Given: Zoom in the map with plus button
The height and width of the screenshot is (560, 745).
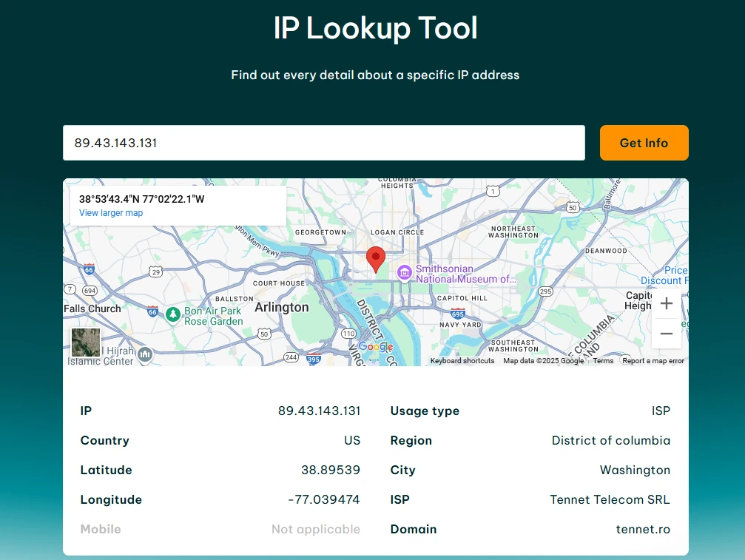Looking at the screenshot, I should click(666, 303).
